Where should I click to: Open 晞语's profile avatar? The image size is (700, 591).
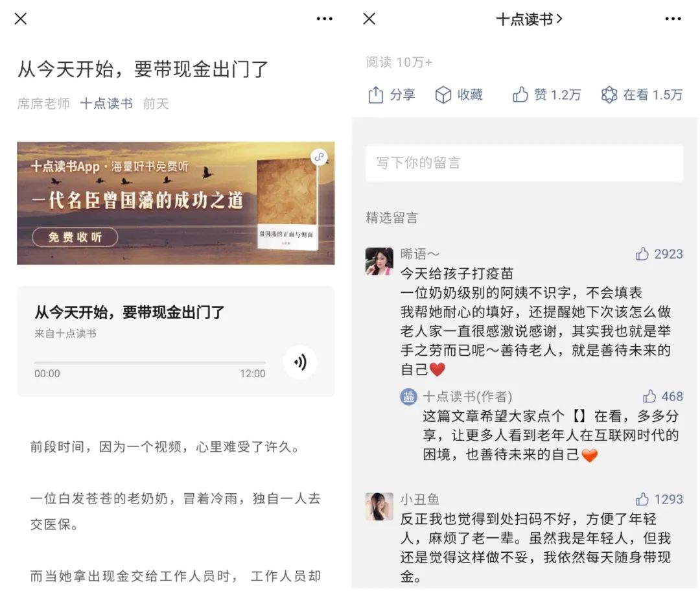point(379,261)
